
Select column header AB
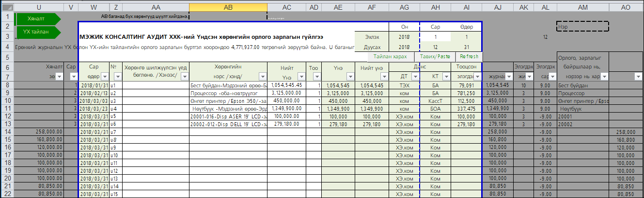[x=228, y=7]
